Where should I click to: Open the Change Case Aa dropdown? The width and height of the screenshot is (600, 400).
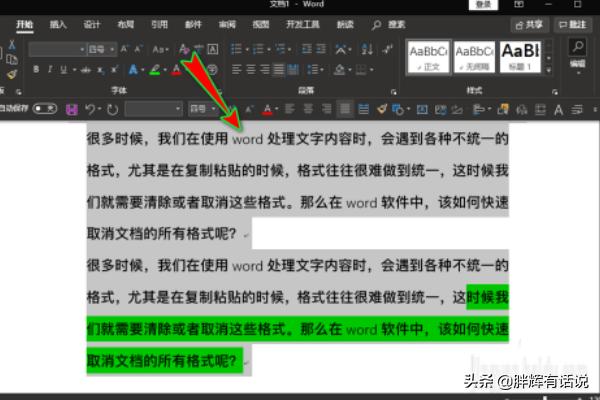160,49
